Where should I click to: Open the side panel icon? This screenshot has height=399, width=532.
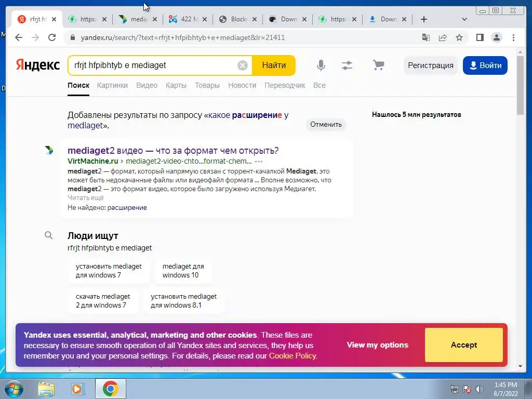pyautogui.click(x=480, y=37)
